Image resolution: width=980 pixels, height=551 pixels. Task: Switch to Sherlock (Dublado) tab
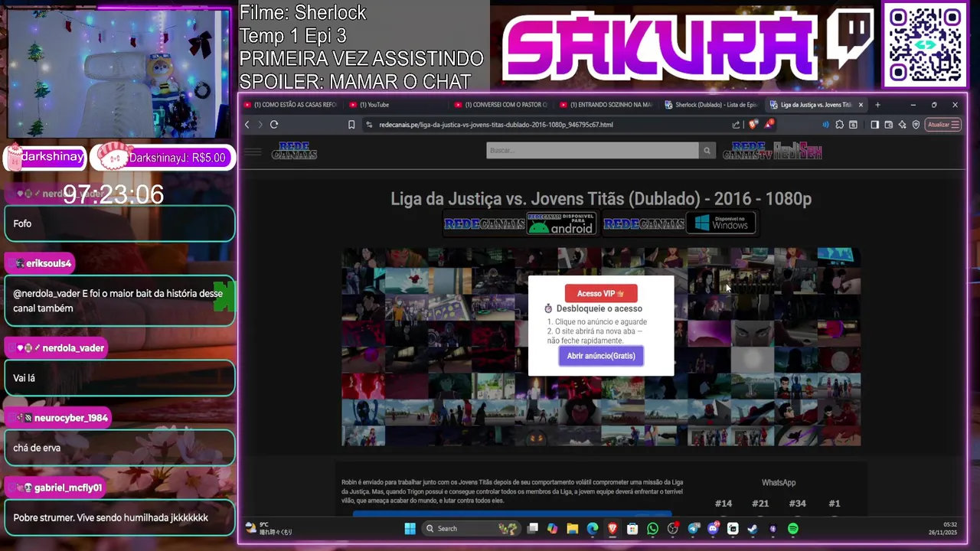tap(711, 105)
